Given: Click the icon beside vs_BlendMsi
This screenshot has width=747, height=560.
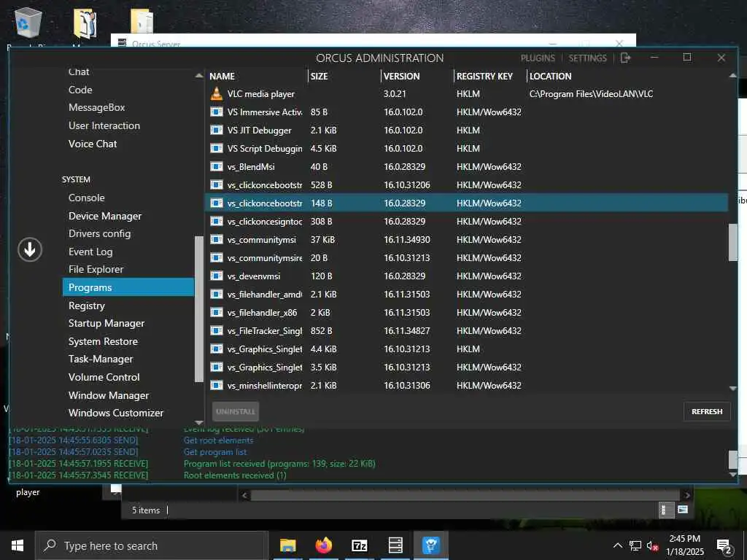Looking at the screenshot, I should [x=216, y=167].
